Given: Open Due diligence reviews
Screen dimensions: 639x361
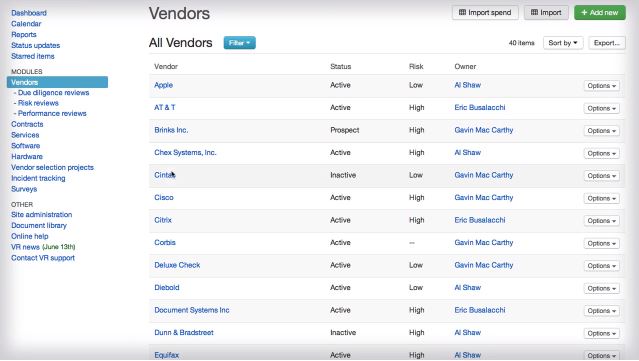Looking at the screenshot, I should point(53,93).
